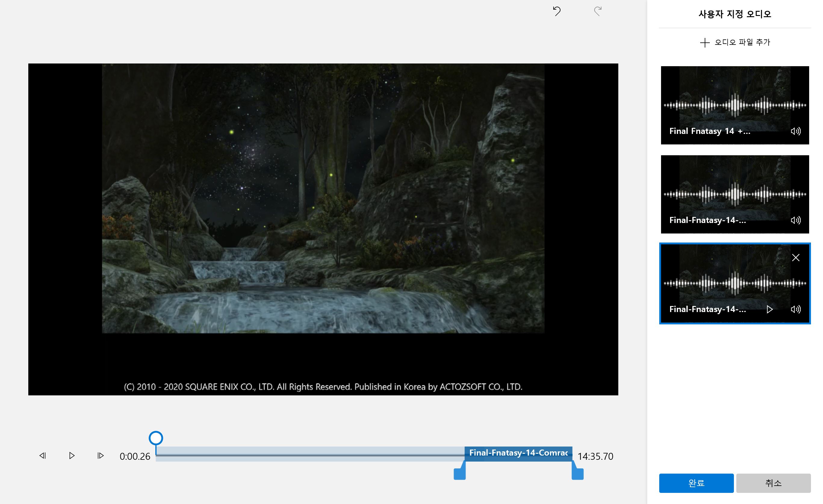Click the right trim handle of the audio clip
The image size is (823, 504).
point(577,473)
